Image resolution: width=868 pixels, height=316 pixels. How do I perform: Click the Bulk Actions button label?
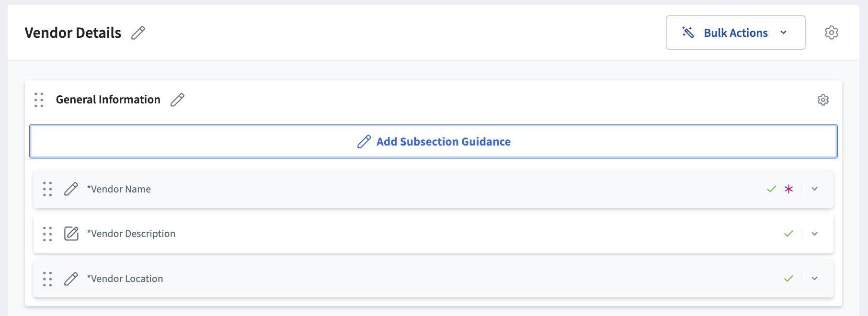pos(735,33)
